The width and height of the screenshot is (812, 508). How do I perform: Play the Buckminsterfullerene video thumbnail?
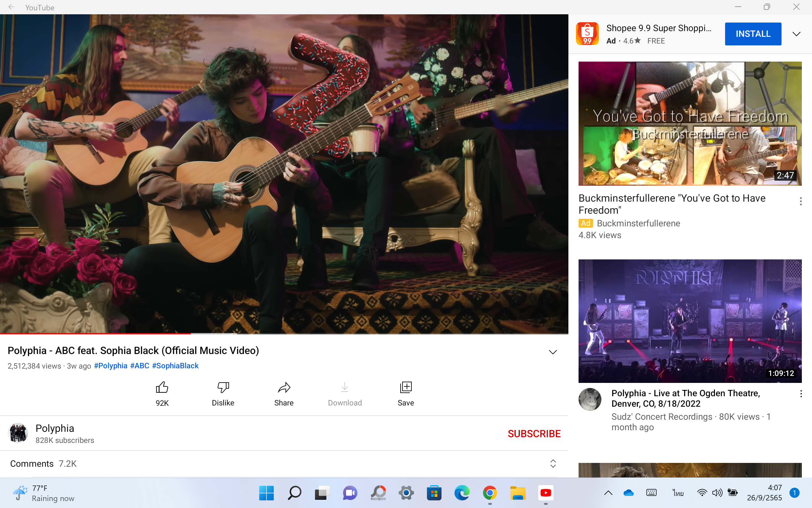pos(690,123)
